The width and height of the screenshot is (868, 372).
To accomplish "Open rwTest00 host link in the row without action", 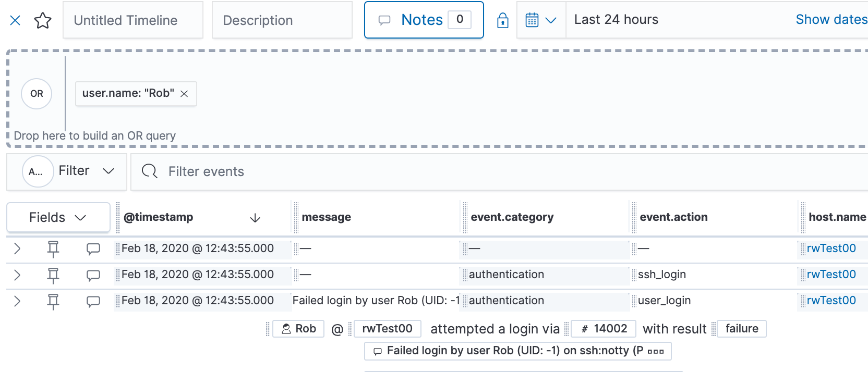I will point(831,249).
